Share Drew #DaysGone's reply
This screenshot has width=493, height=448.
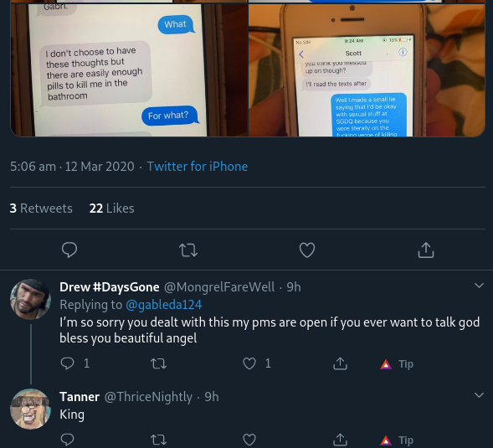click(x=340, y=363)
